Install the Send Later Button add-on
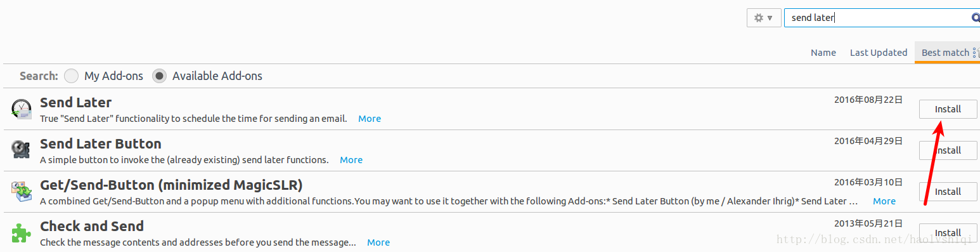980x252 pixels. tap(948, 150)
